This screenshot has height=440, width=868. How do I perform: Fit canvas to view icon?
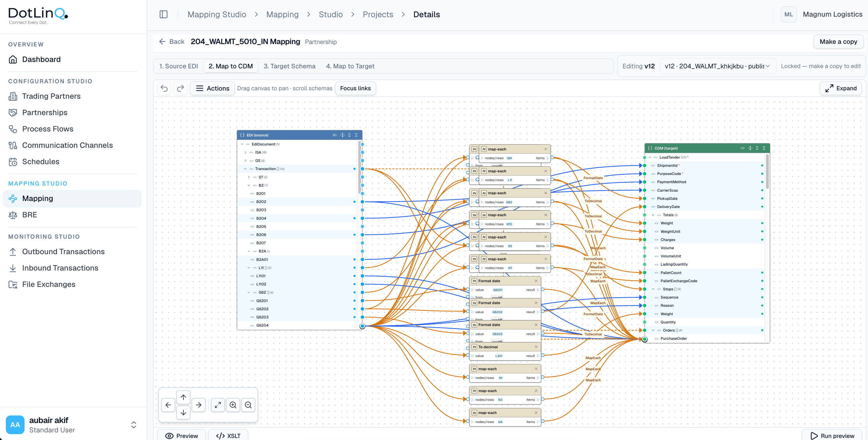[x=218, y=405]
